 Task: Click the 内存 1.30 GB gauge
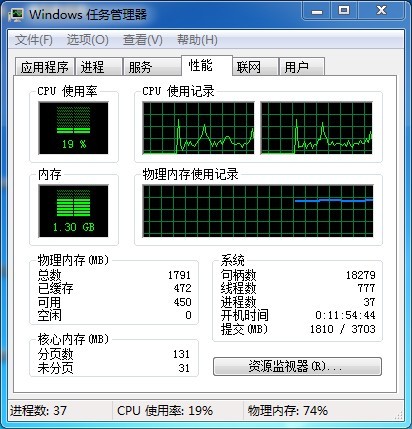(x=73, y=211)
